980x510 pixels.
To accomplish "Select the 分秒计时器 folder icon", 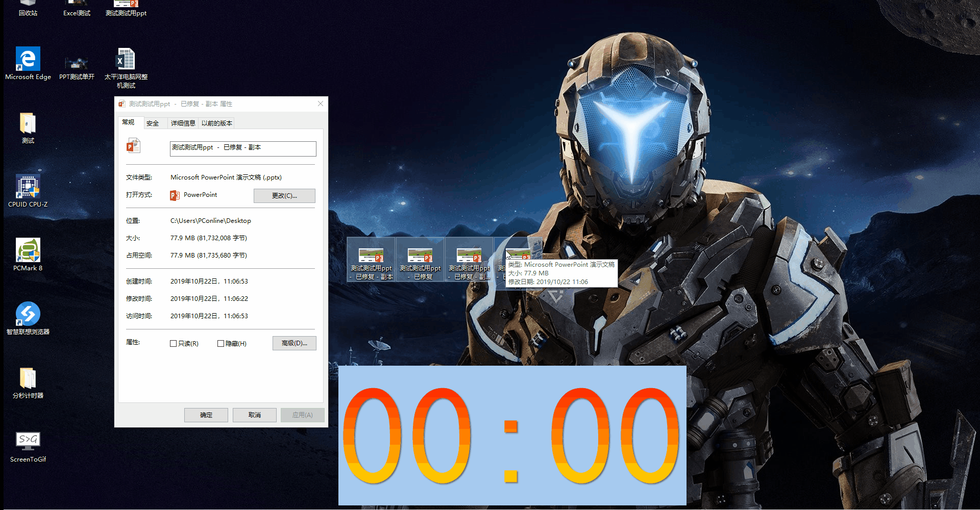I will (x=28, y=382).
